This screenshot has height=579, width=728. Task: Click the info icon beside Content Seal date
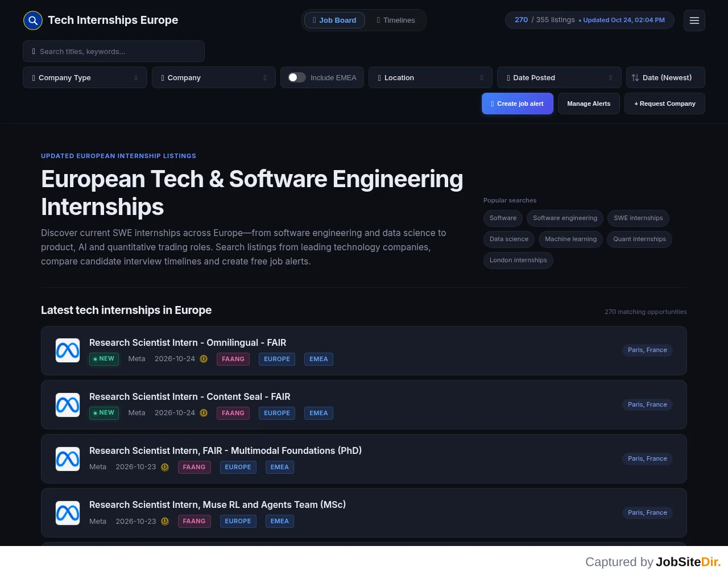click(204, 413)
